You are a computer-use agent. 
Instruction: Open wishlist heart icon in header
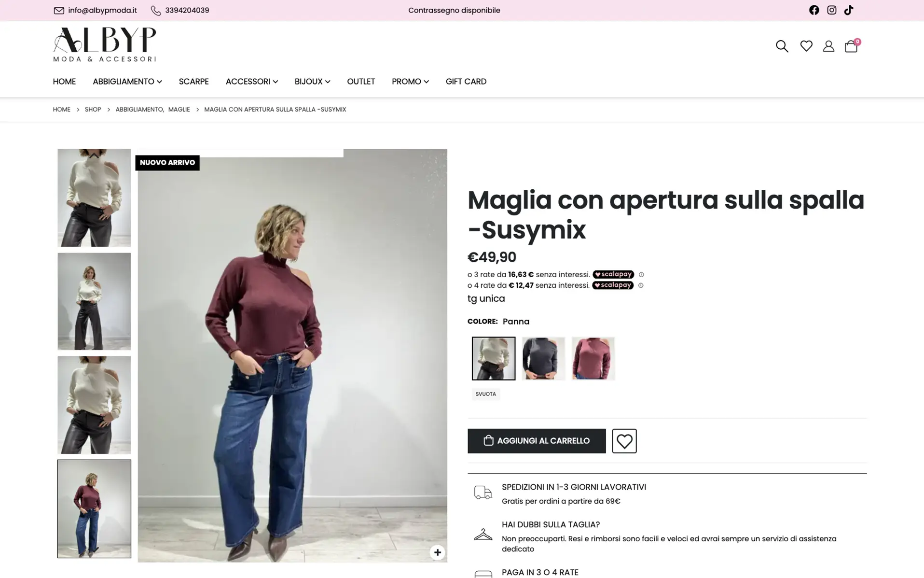pyautogui.click(x=806, y=46)
